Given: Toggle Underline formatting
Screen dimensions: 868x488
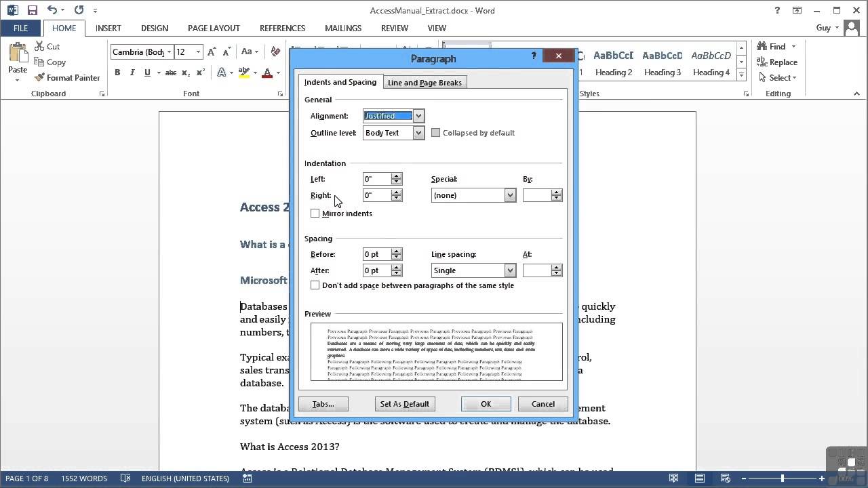Looking at the screenshot, I should click(x=147, y=73).
